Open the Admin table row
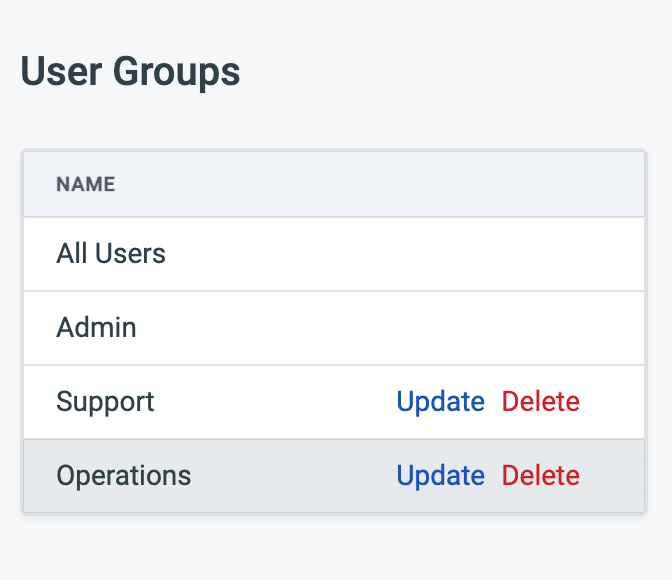 tap(334, 328)
